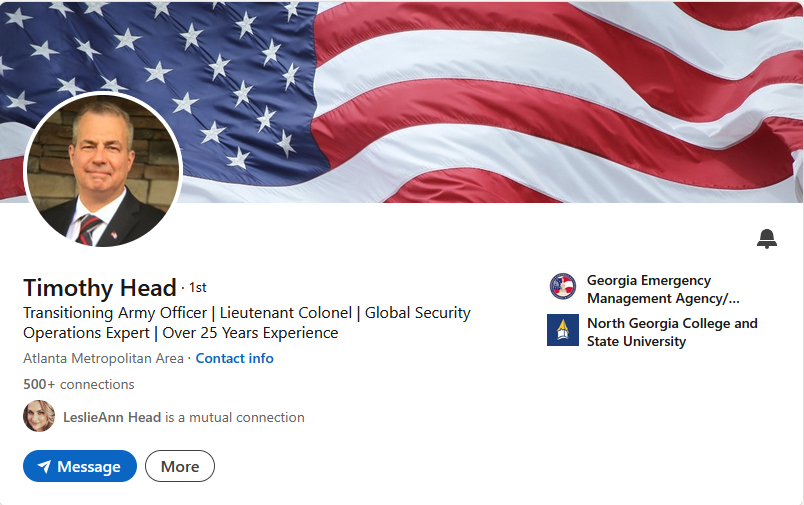Open Timothy Head's profile photo
804x505 pixels.
tap(102, 170)
